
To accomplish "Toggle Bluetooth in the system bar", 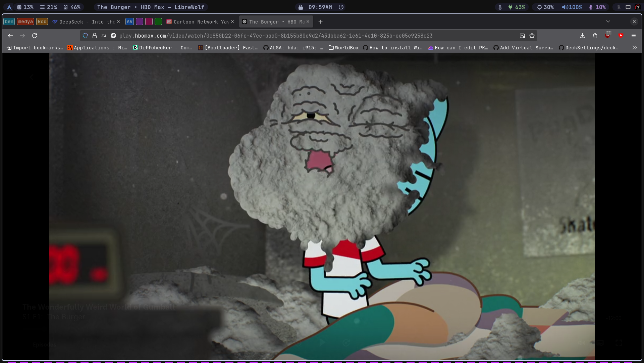I will click(619, 7).
